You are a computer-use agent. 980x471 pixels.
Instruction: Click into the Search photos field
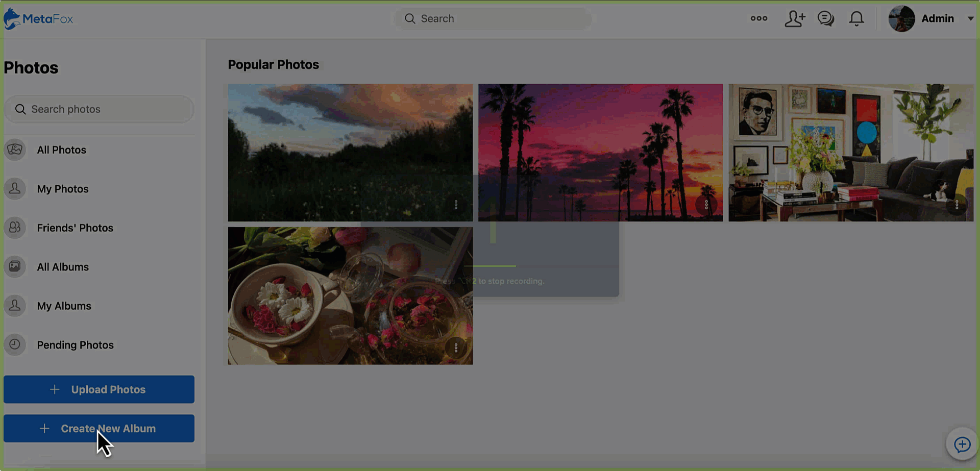99,109
